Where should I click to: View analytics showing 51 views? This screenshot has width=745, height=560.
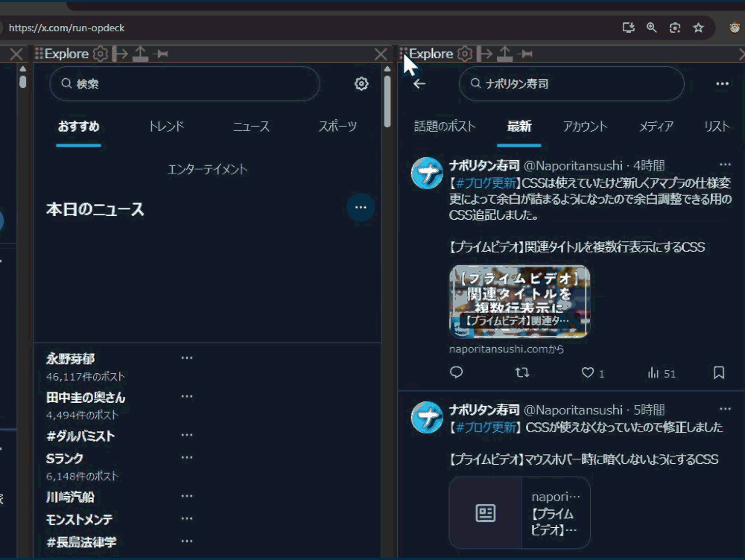(x=662, y=373)
